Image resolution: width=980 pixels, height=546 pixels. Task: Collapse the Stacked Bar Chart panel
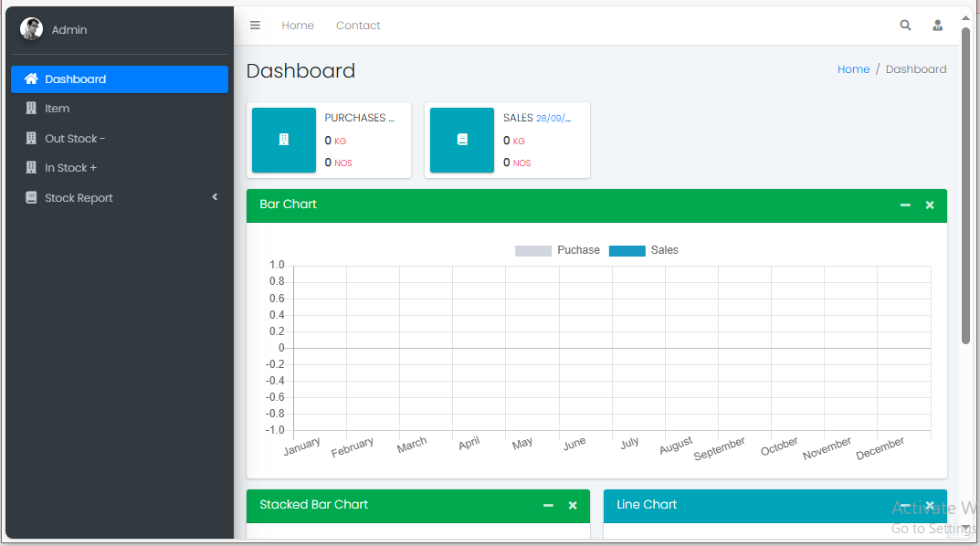[548, 506]
